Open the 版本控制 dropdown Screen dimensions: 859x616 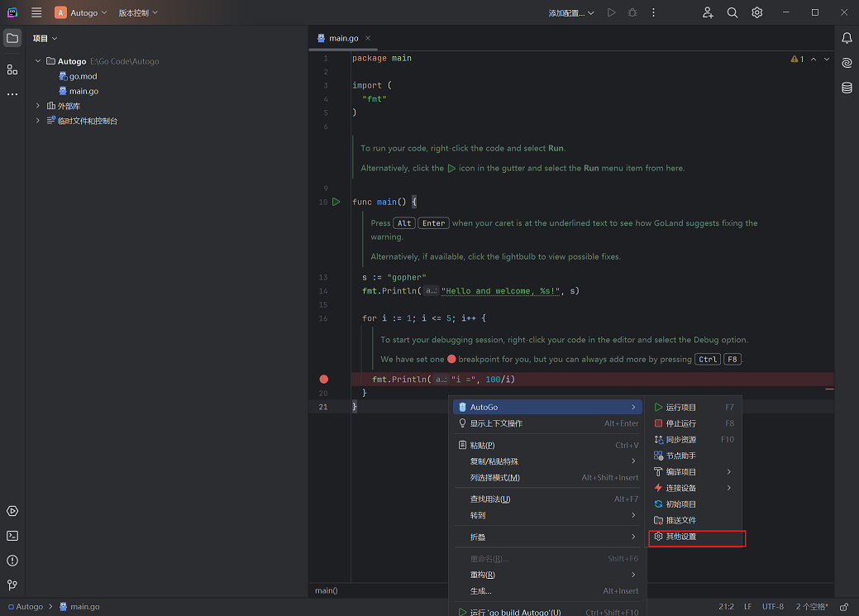138,12
